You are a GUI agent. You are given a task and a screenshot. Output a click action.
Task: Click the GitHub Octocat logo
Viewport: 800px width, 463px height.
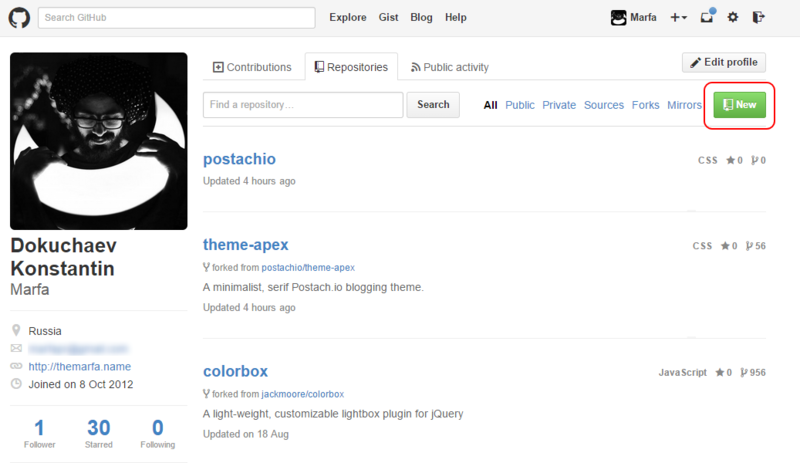point(19,17)
